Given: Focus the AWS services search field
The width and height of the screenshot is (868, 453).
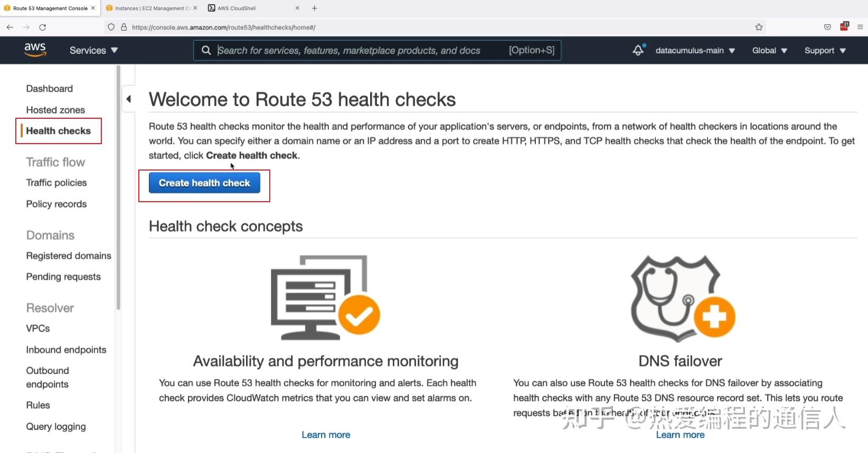Looking at the screenshot, I should 377,50.
